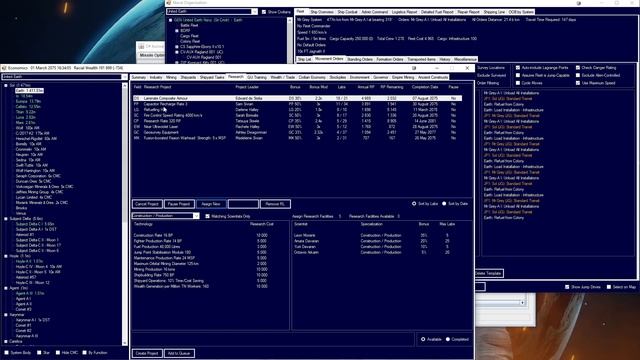Toggle Assume Fleet is Jump-Capable checkbox
The image size is (640, 360).
pos(518,76)
